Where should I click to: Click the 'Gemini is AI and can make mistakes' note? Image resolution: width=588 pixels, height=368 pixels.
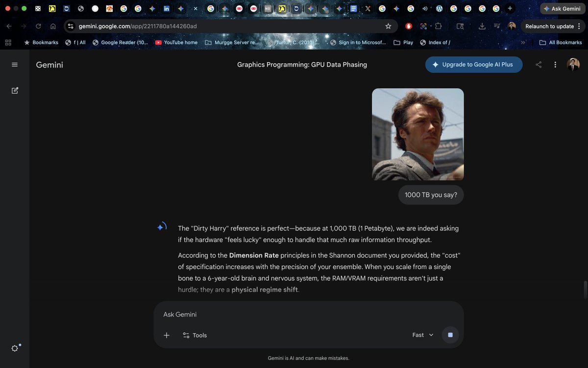point(309,358)
